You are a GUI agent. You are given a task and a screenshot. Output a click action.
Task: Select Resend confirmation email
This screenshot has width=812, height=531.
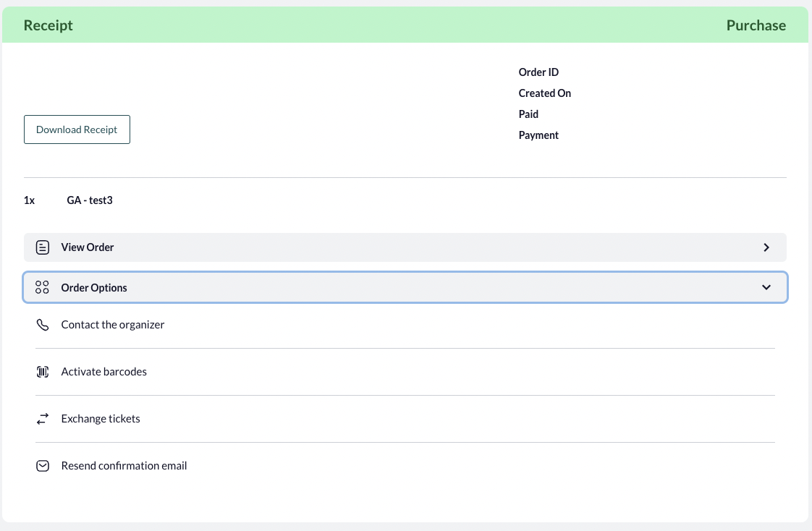405,466
